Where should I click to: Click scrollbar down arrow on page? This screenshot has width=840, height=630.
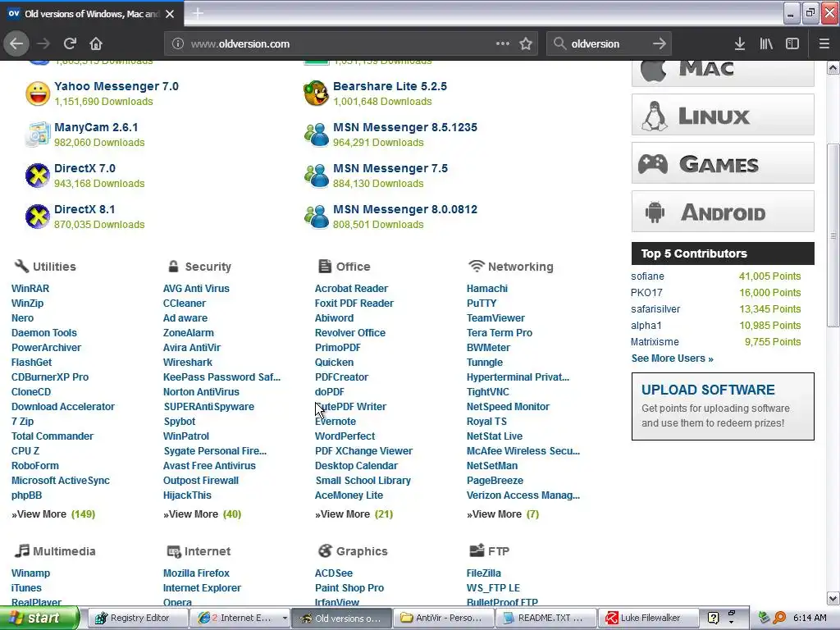[x=833, y=598]
